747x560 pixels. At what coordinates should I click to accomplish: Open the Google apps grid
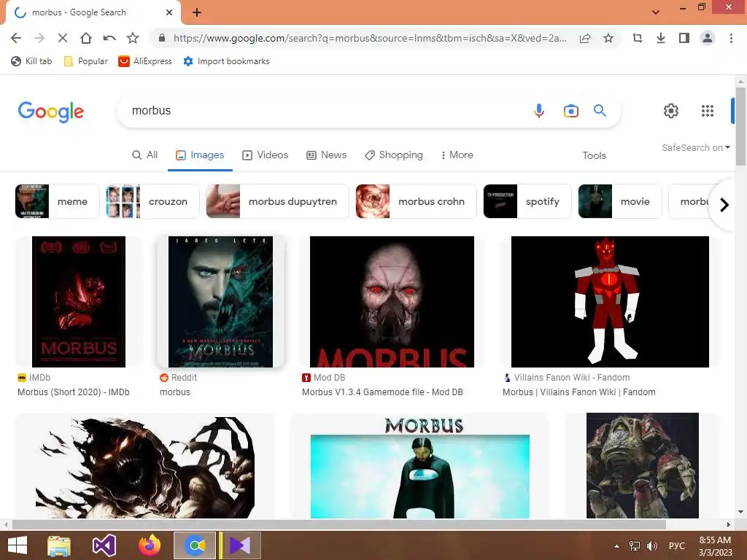click(x=708, y=111)
